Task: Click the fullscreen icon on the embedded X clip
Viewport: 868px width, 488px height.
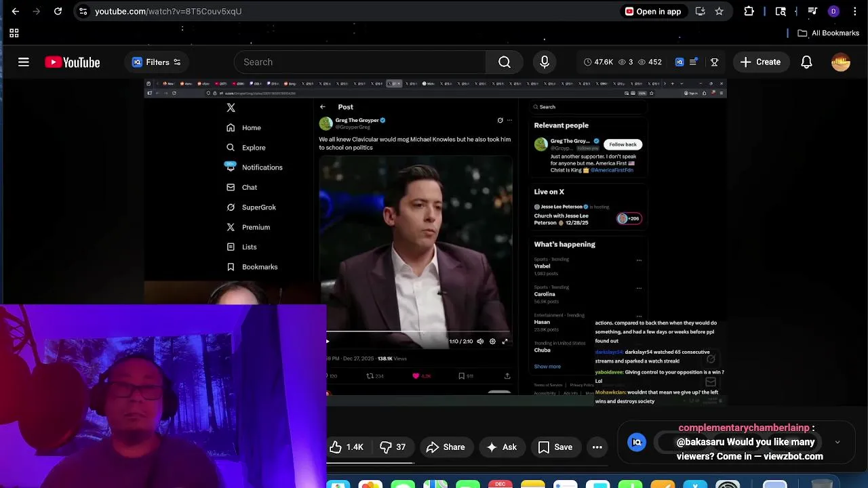Action: (x=505, y=342)
